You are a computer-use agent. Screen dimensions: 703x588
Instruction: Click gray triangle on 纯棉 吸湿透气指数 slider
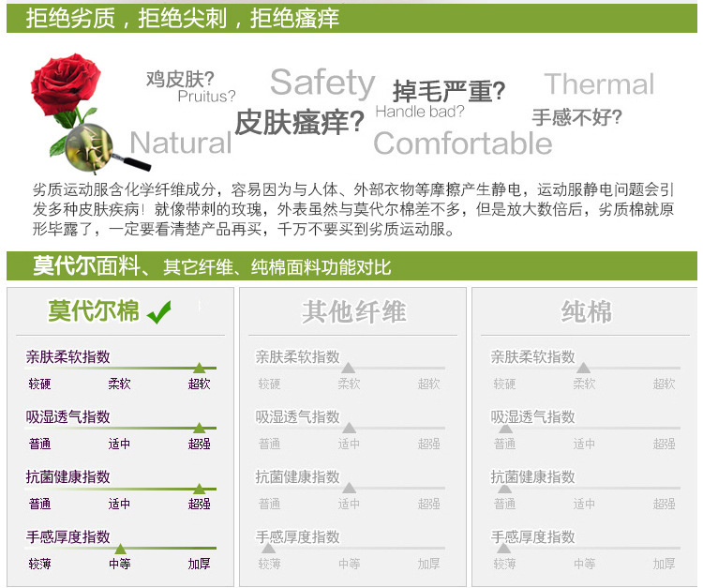[504, 428]
